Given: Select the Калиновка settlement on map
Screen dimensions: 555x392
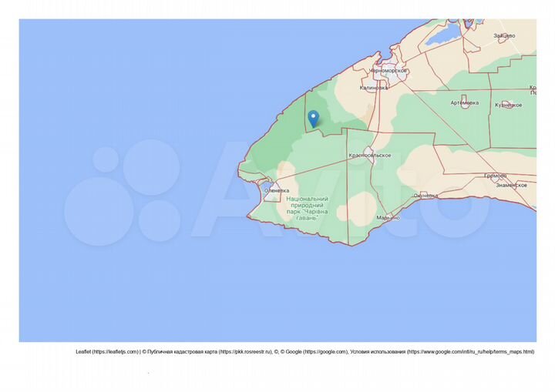Looking at the screenshot, I should click(374, 88).
